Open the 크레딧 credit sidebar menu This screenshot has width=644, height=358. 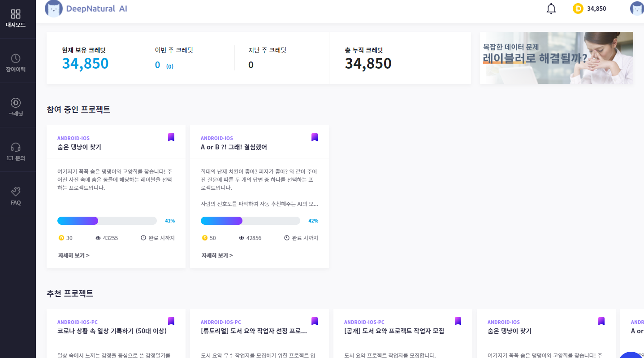(x=16, y=108)
